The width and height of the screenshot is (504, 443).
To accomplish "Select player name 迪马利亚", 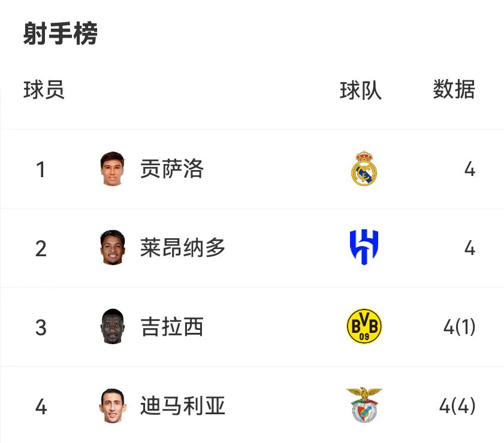I will point(183,406).
